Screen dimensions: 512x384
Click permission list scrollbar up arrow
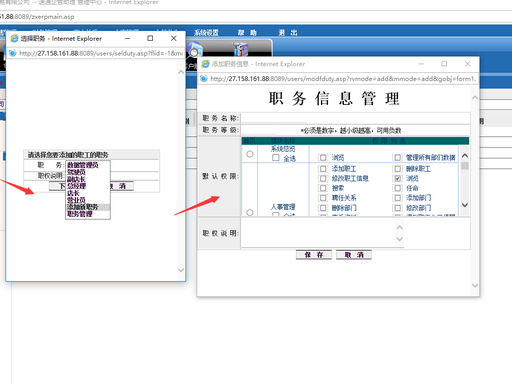click(465, 156)
